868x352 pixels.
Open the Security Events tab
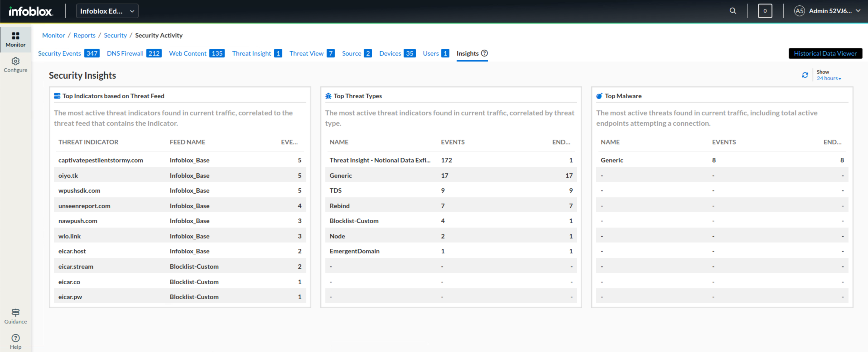[x=60, y=53]
